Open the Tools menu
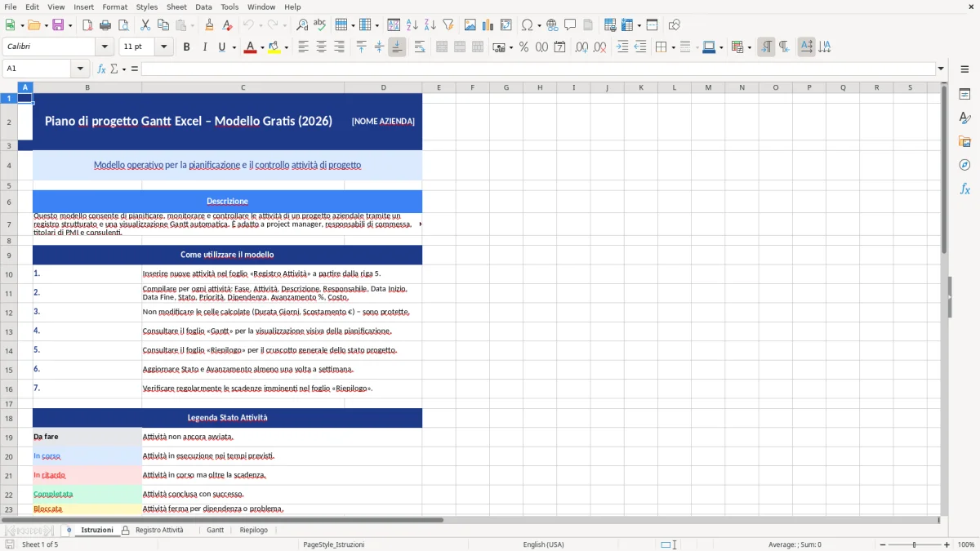This screenshot has width=980, height=551. tap(229, 7)
